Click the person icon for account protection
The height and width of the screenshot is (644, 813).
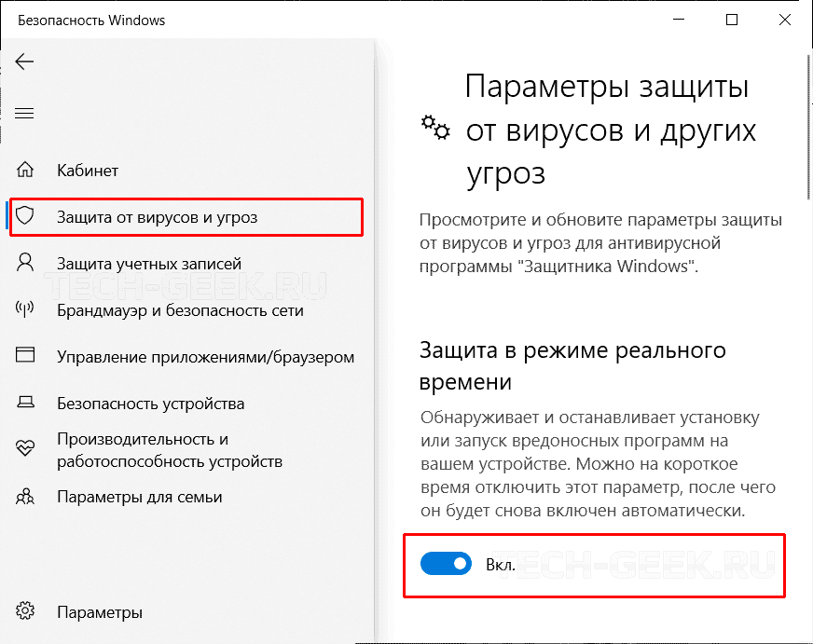(26, 264)
